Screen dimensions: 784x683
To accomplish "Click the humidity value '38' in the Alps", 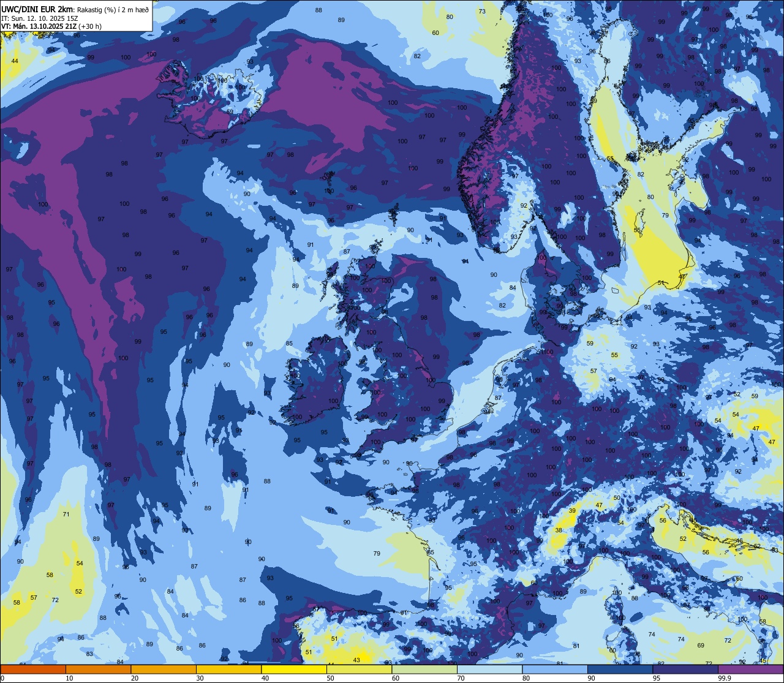I will 559,530.
